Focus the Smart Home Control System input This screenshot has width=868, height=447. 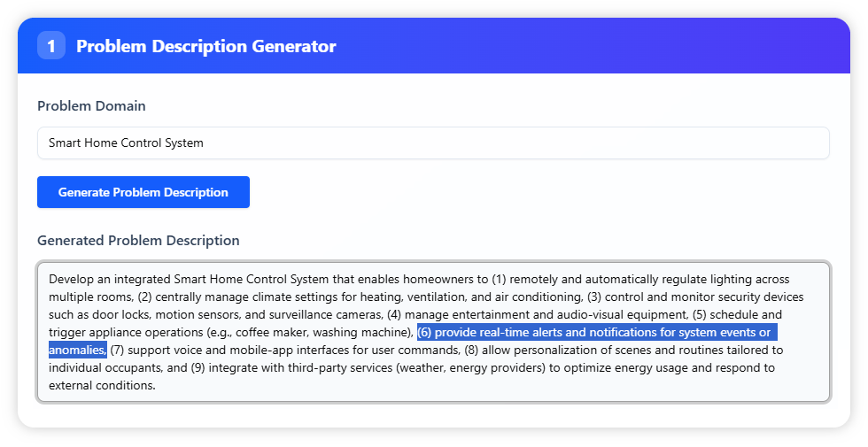pyautogui.click(x=432, y=143)
